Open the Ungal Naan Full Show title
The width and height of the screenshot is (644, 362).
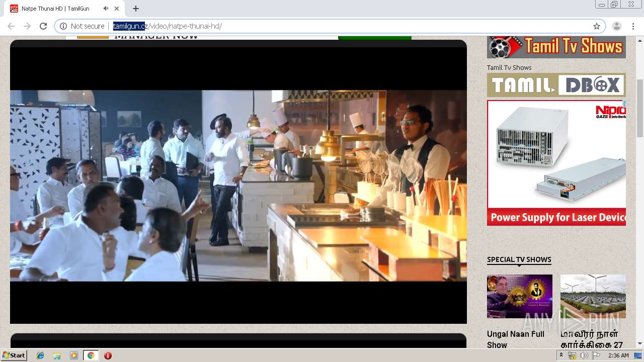[x=516, y=339]
